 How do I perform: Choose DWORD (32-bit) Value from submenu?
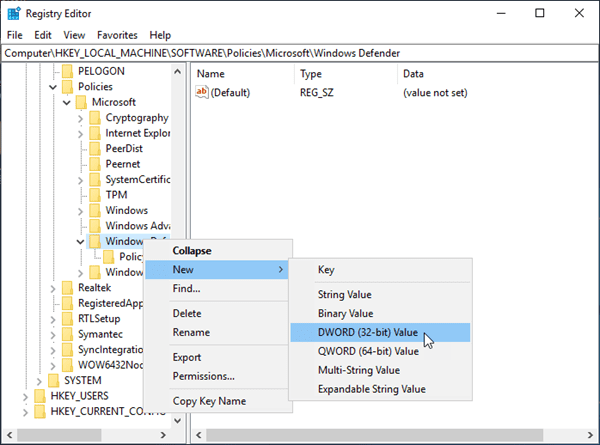380,332
